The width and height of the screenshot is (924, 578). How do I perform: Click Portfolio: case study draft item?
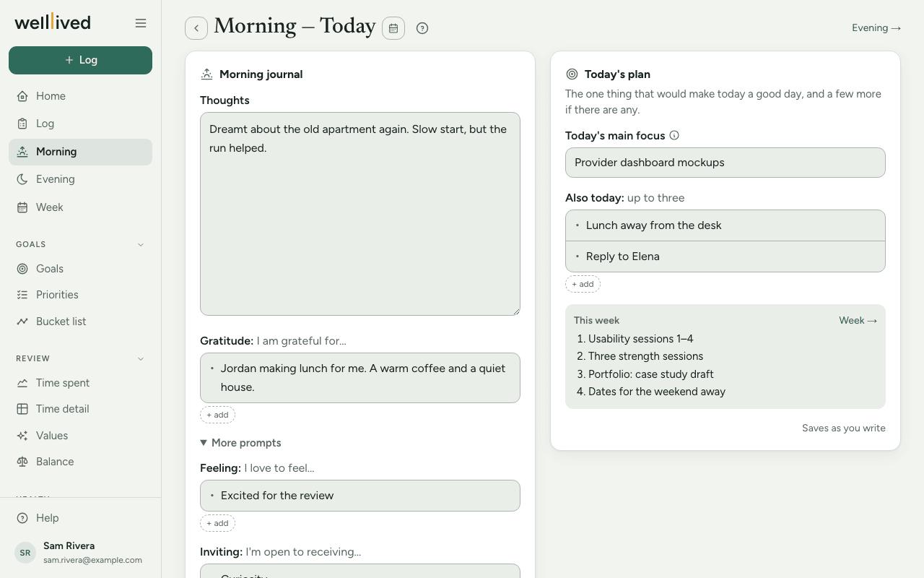click(650, 374)
